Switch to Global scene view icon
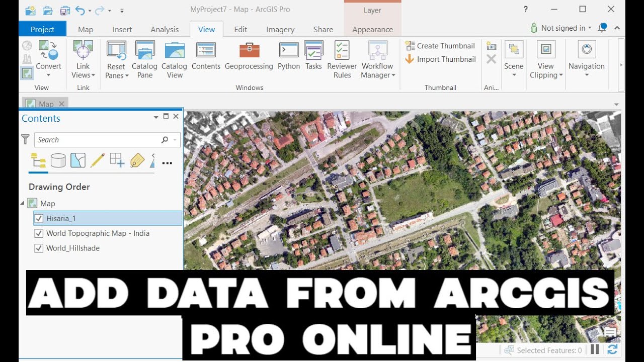Screen dimensions: 644x362 pyautogui.click(x=27, y=46)
